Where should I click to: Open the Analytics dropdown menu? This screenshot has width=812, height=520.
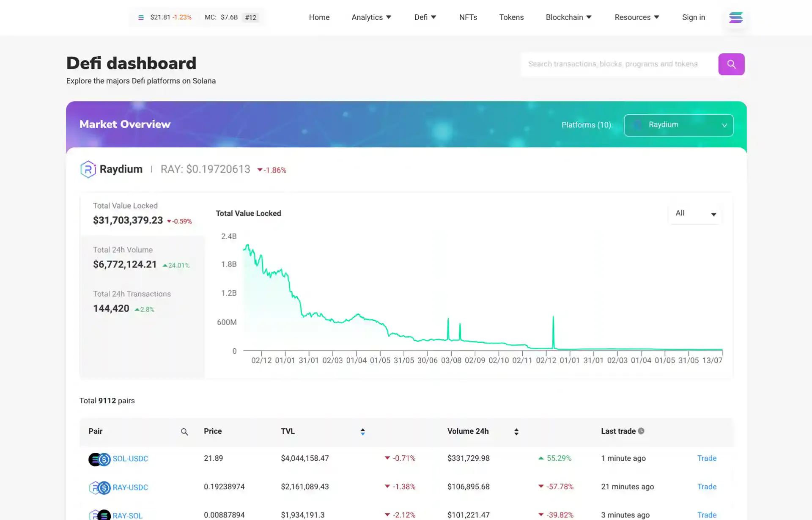[371, 17]
